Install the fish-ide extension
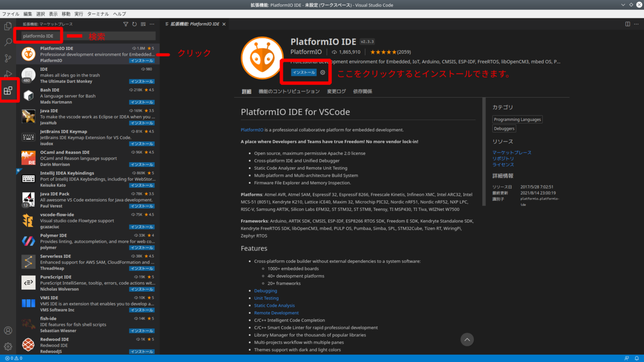Viewport: 644px width, 362px height. [x=142, y=331]
